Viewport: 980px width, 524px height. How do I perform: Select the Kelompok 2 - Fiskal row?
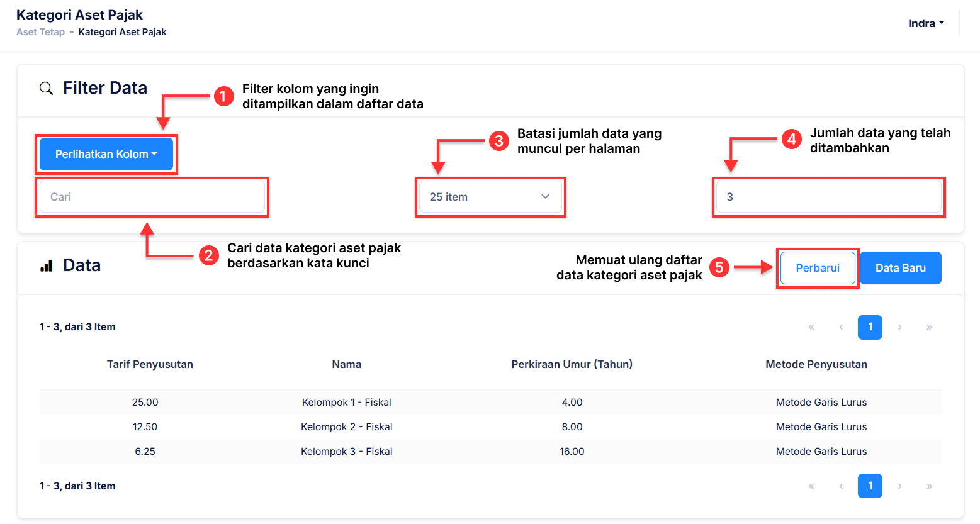tap(346, 426)
